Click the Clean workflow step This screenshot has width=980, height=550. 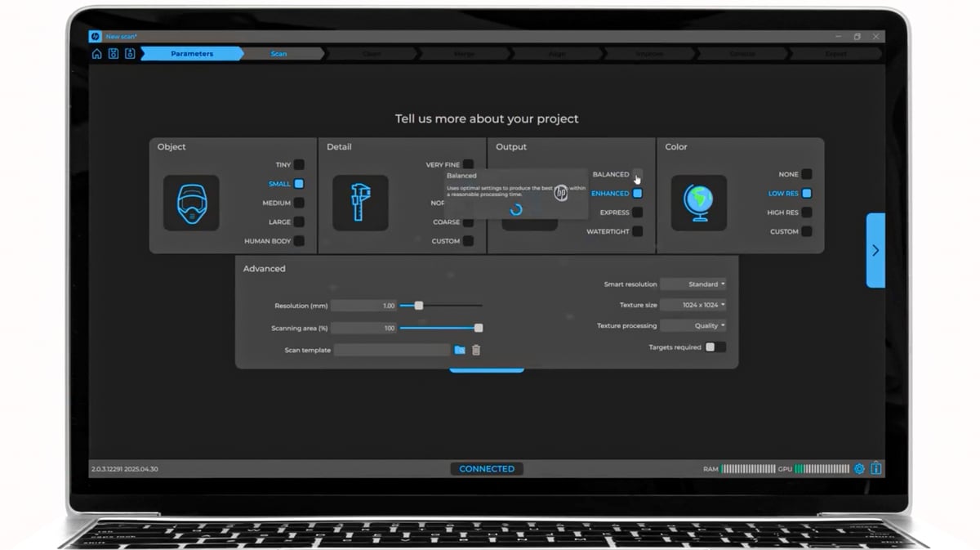tap(372, 54)
